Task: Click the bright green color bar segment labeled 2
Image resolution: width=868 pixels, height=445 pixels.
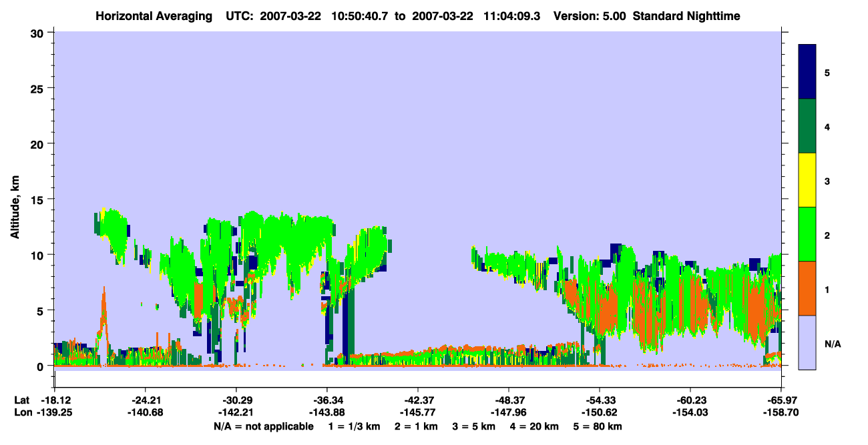Action: (807, 234)
